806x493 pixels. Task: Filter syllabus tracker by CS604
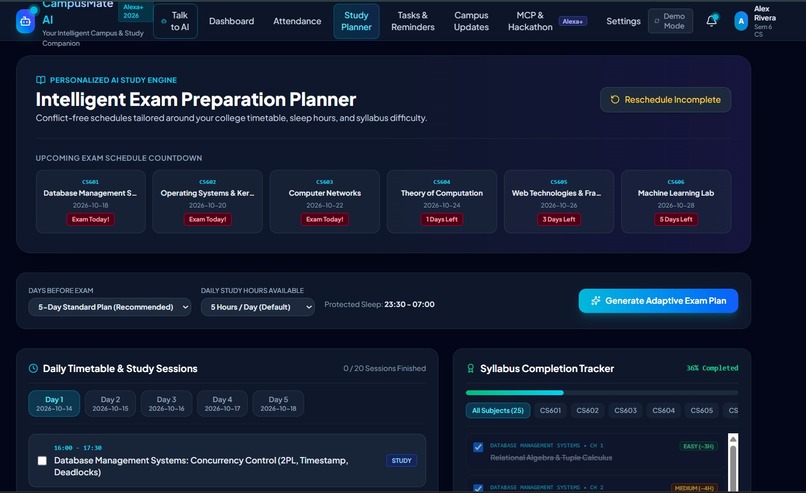point(664,410)
